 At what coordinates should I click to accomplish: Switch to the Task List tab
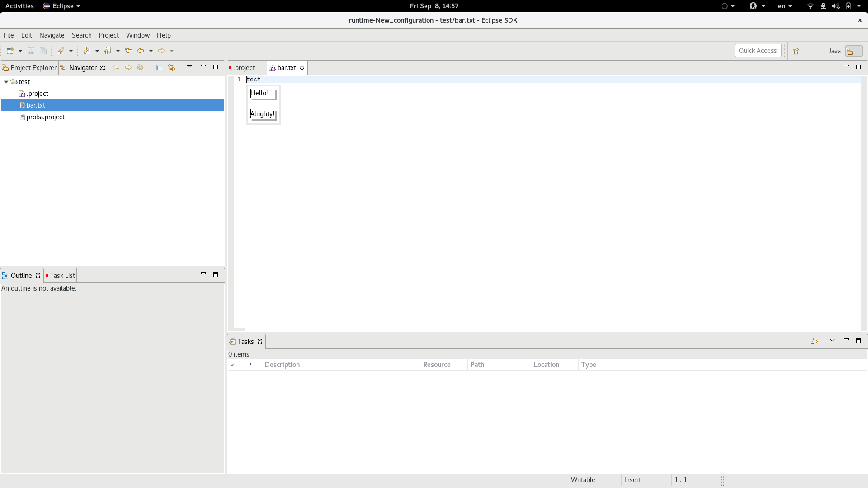[60, 276]
